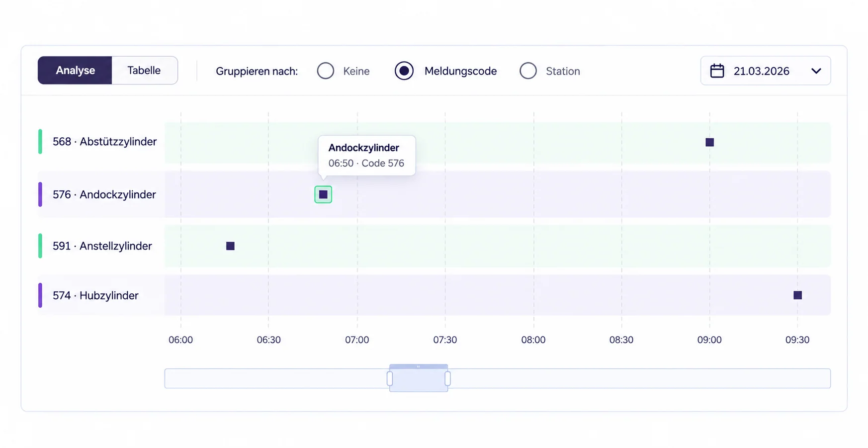Screen dimensions: 868x448
Task: Click the Anstellzylinder event marker
Action: coord(230,246)
